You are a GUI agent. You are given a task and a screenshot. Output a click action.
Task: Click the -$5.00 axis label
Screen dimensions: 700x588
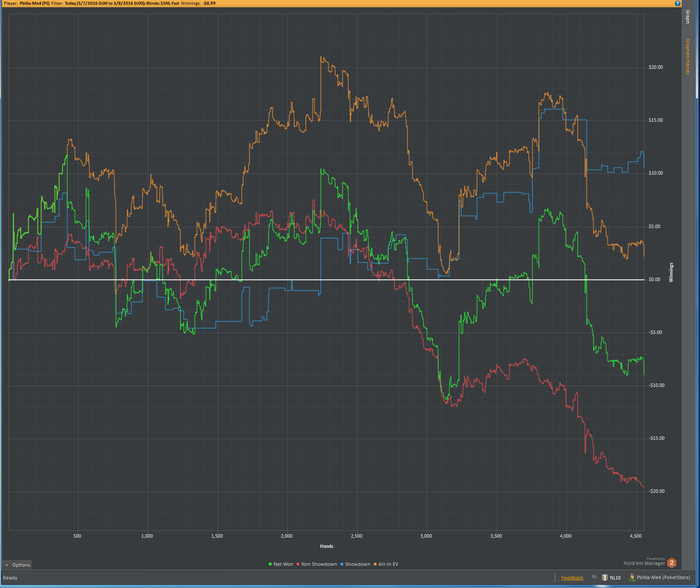655,333
